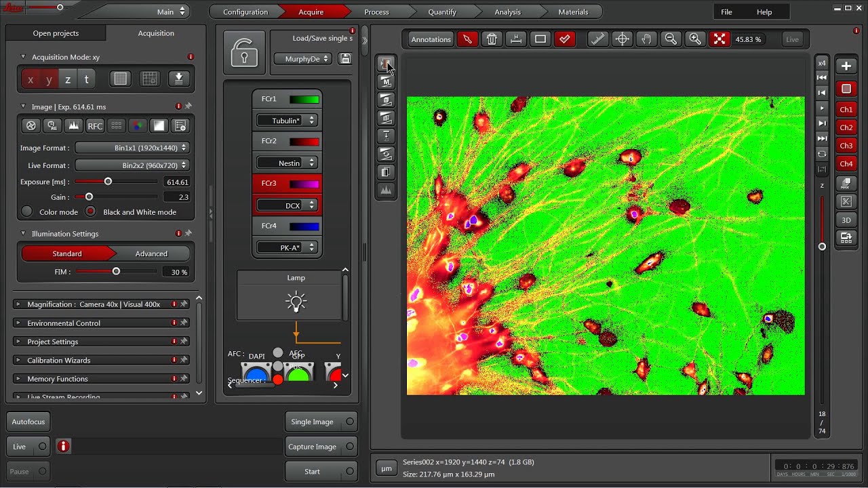Toggle the Ch3 channel display
This screenshot has width=868, height=488.
[x=846, y=146]
